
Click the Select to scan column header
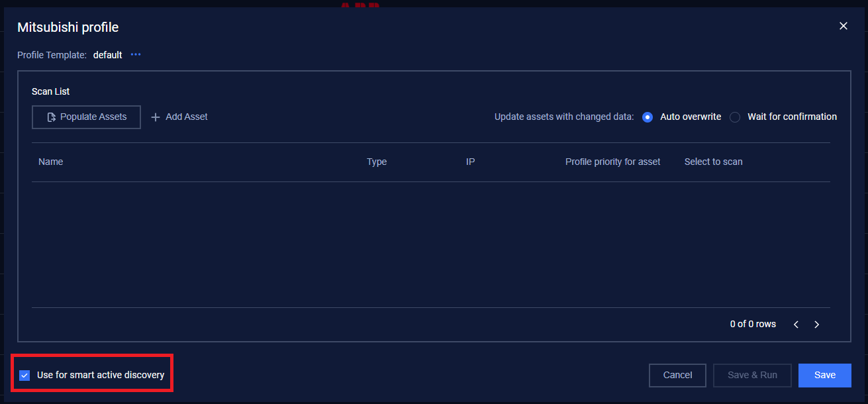[x=714, y=162]
